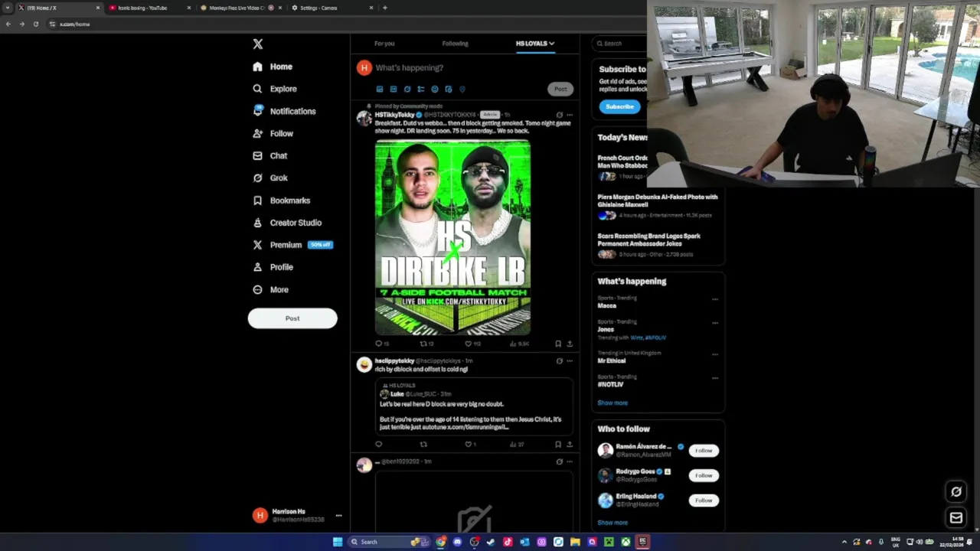Bookmark the hsclippytokkys post
980x551 pixels.
click(x=557, y=444)
